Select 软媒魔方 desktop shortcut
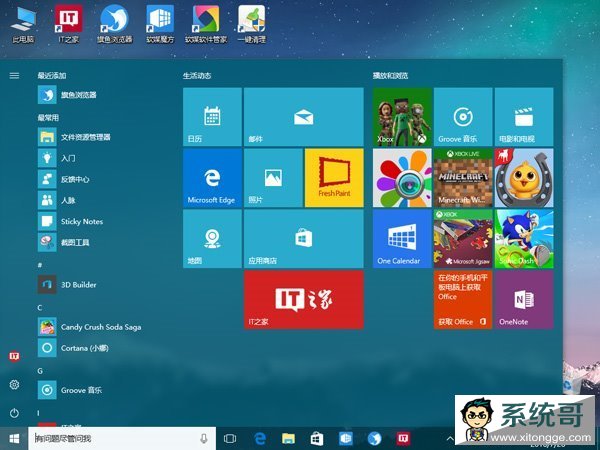Image resolution: width=600 pixels, height=450 pixels. click(160, 24)
